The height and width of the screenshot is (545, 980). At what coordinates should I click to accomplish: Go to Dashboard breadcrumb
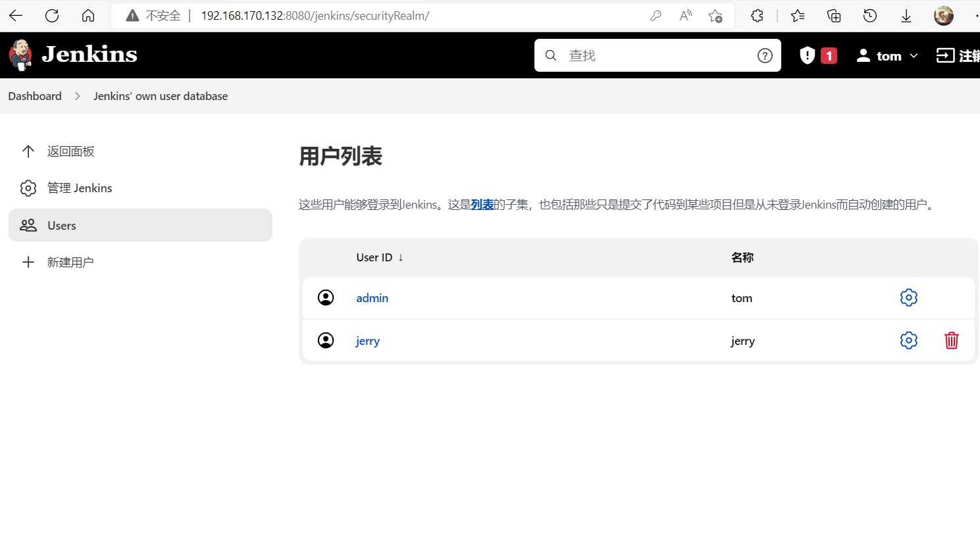pyautogui.click(x=35, y=96)
